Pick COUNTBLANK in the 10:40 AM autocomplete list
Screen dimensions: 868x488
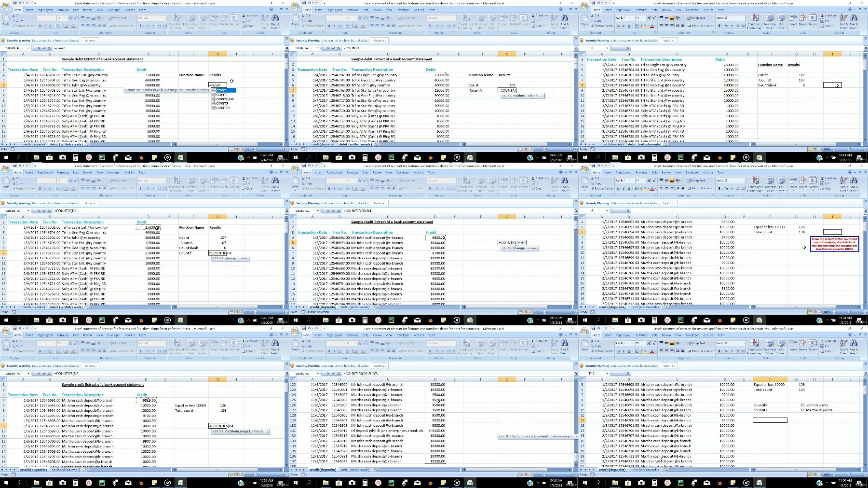tap(223, 99)
